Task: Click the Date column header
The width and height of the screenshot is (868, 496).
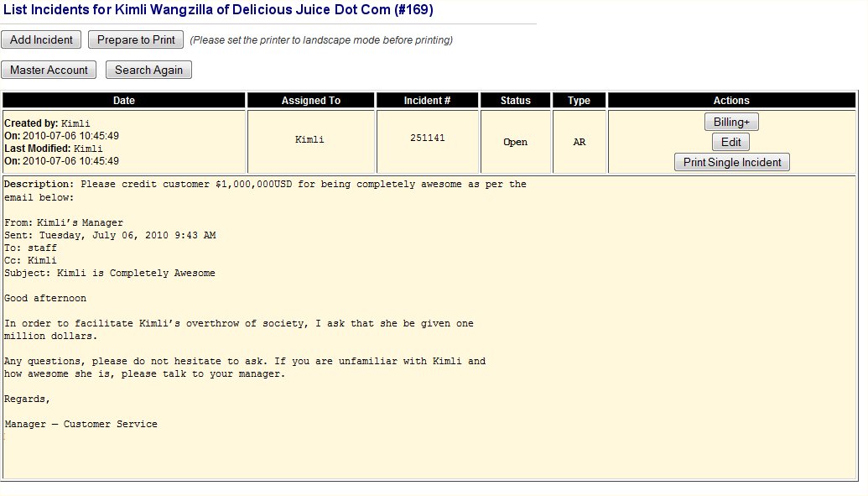Action: coord(124,101)
